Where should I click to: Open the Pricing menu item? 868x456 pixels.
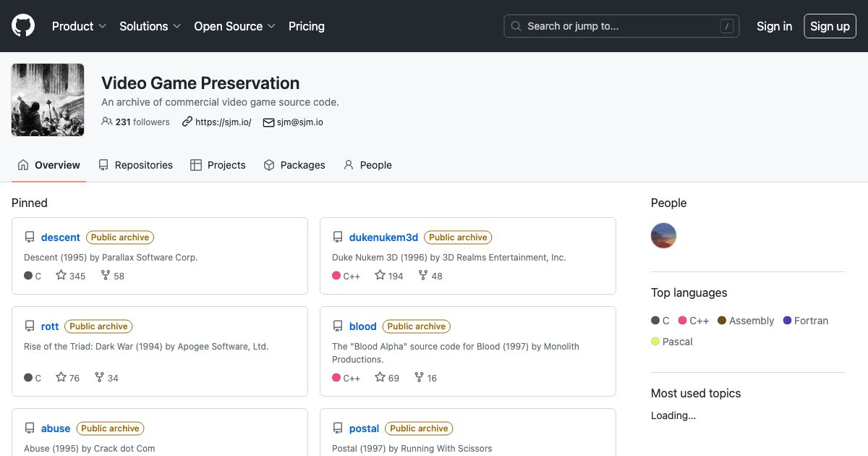[x=306, y=26]
